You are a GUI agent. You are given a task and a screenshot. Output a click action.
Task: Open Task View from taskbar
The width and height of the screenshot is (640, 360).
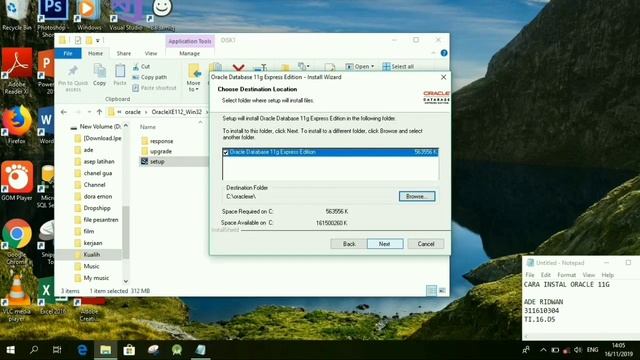click(x=57, y=350)
